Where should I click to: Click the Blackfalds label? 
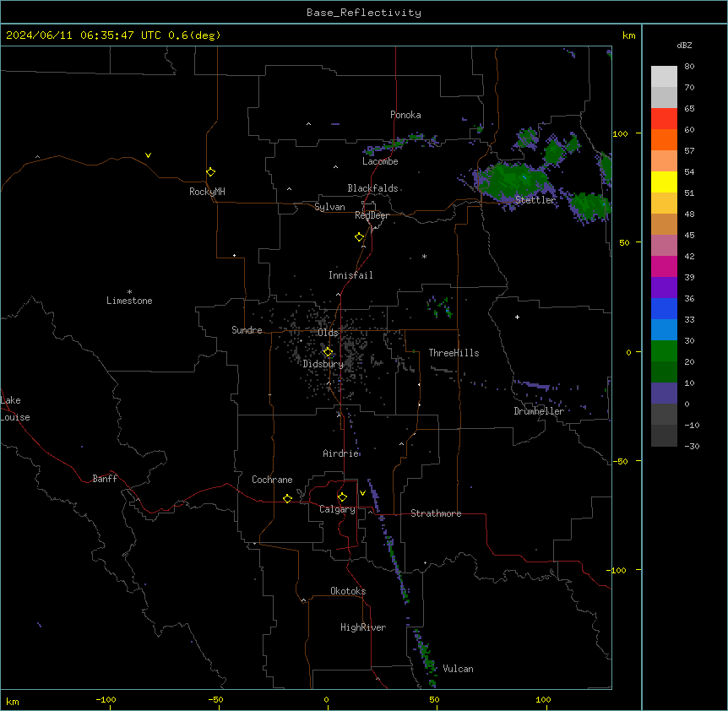372,188
